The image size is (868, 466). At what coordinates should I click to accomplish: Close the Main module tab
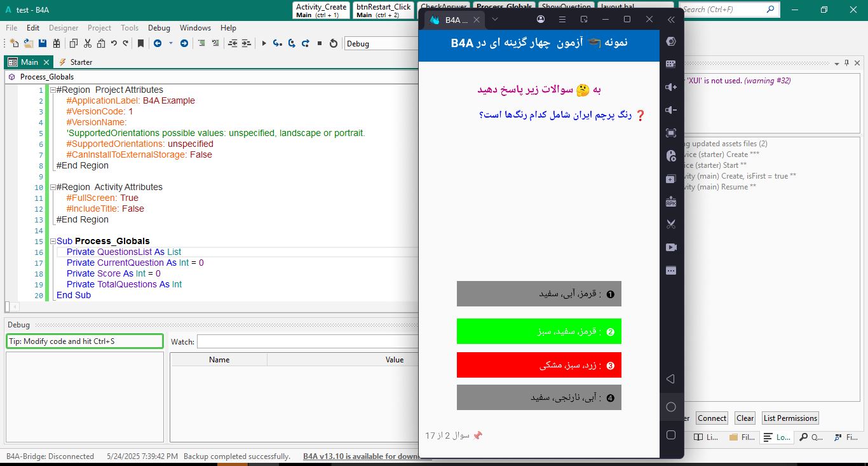pos(46,62)
